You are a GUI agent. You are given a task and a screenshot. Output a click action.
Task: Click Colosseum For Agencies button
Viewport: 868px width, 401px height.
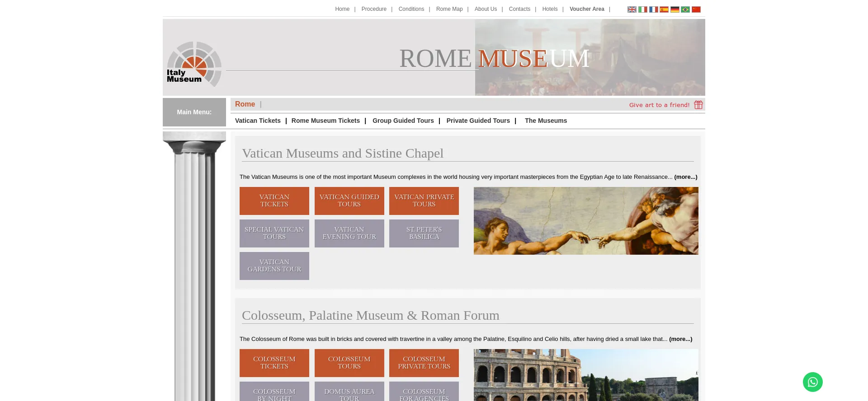click(x=424, y=392)
